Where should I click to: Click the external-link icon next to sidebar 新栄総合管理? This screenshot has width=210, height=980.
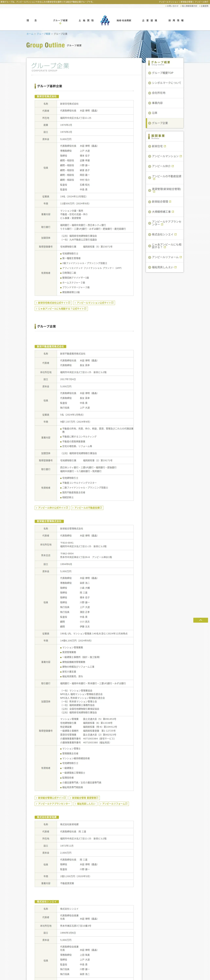point(170,202)
